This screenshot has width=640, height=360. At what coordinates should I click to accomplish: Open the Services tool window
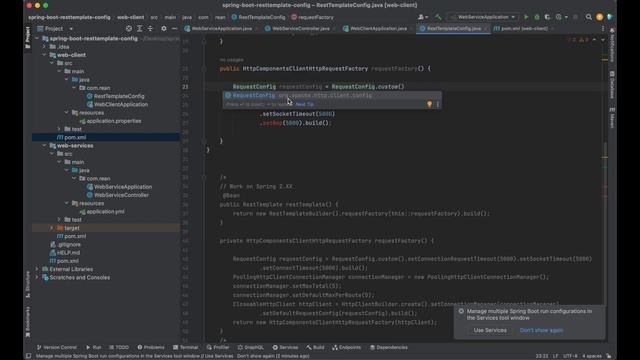point(285,347)
